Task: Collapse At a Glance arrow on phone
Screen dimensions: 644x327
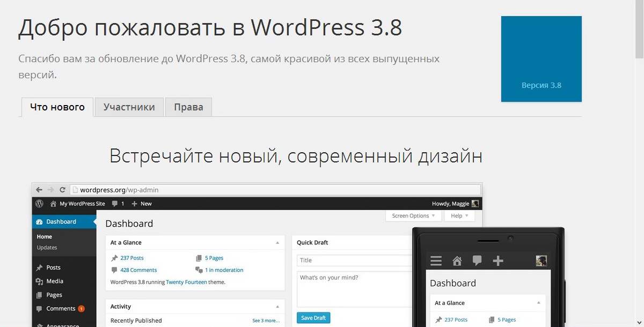Action: point(538,303)
